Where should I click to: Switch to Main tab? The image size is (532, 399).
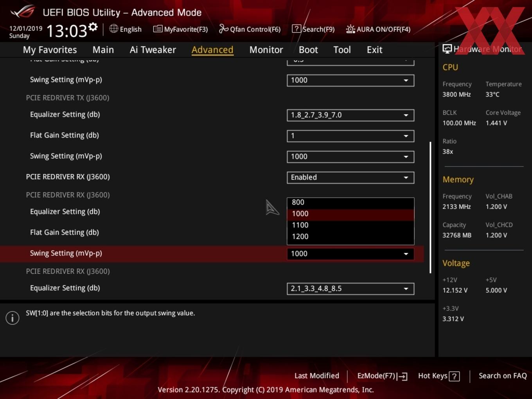pos(103,50)
